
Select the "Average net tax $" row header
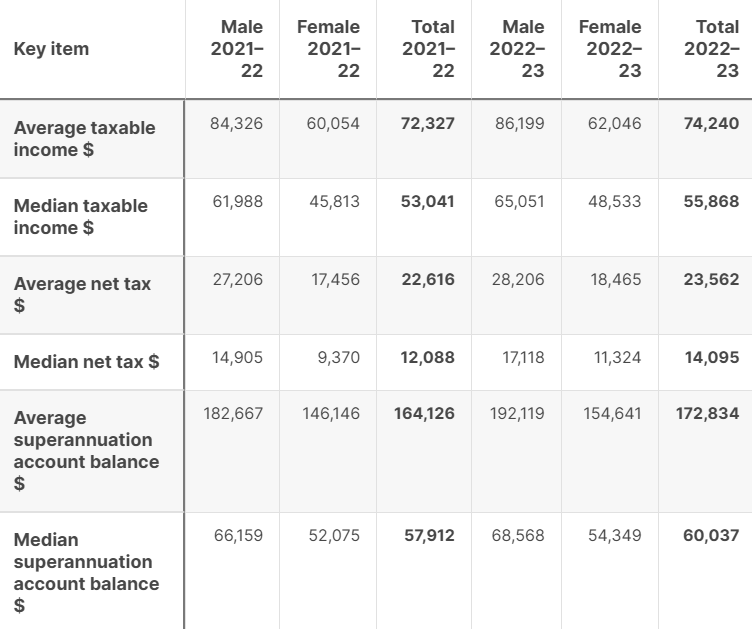pos(82,295)
